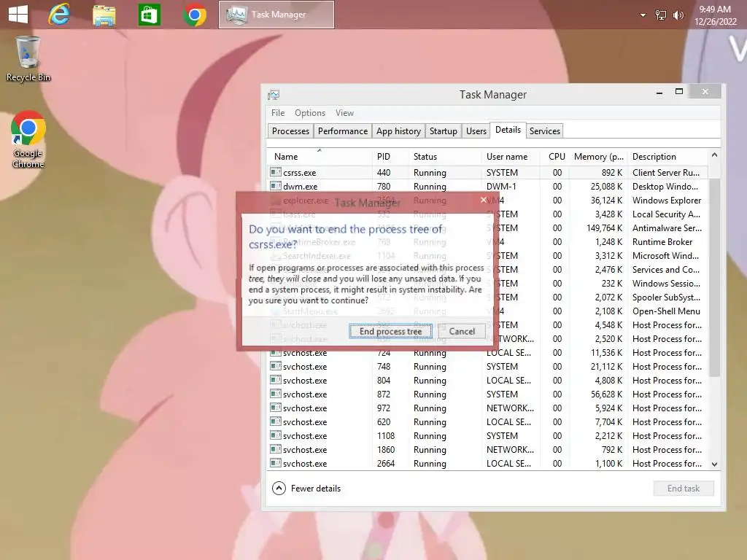This screenshot has height=560, width=747.
Task: Close the confirmation dialog with X
Action: point(484,200)
